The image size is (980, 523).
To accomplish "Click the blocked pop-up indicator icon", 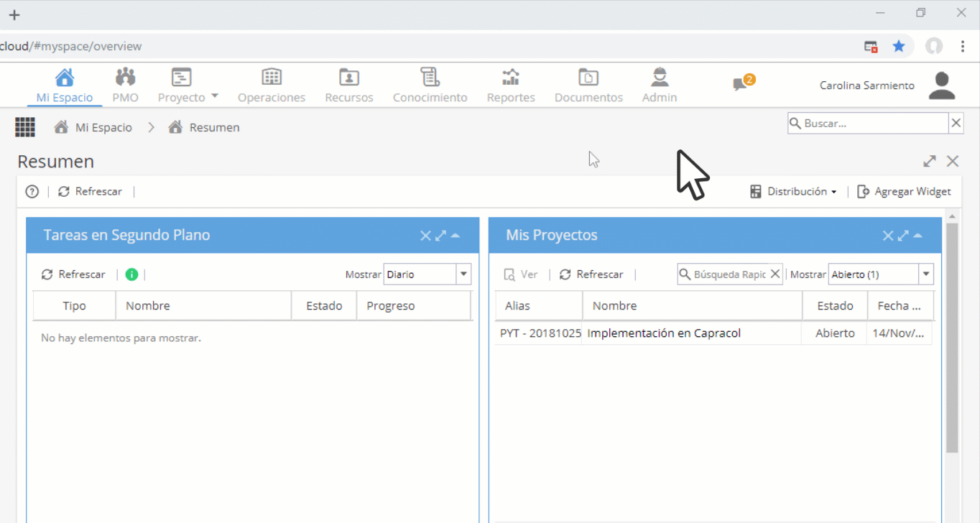I will tap(871, 47).
